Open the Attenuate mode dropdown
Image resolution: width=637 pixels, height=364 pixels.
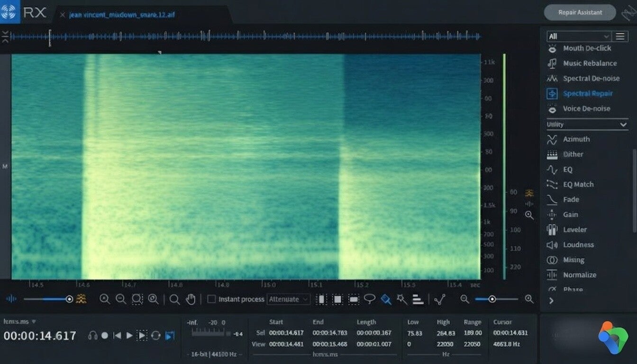point(289,299)
